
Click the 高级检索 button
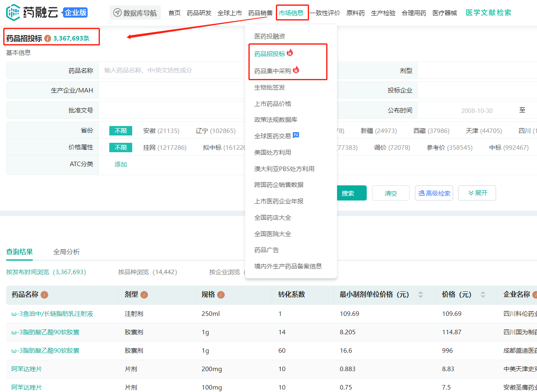point(434,193)
